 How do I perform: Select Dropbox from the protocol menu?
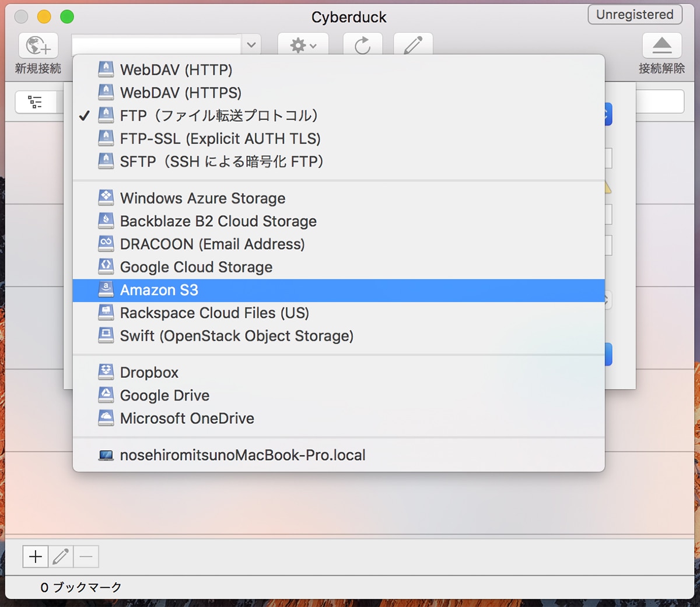tap(149, 373)
